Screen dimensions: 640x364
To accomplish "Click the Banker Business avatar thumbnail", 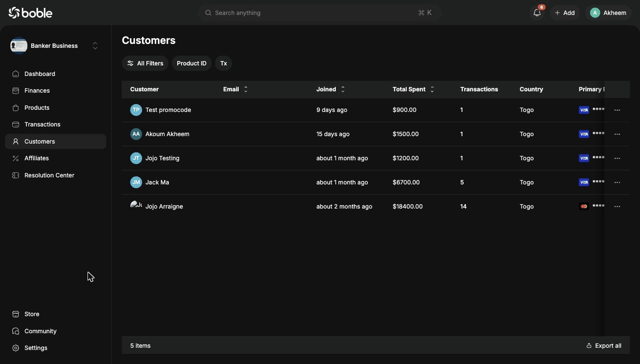I will [x=19, y=46].
